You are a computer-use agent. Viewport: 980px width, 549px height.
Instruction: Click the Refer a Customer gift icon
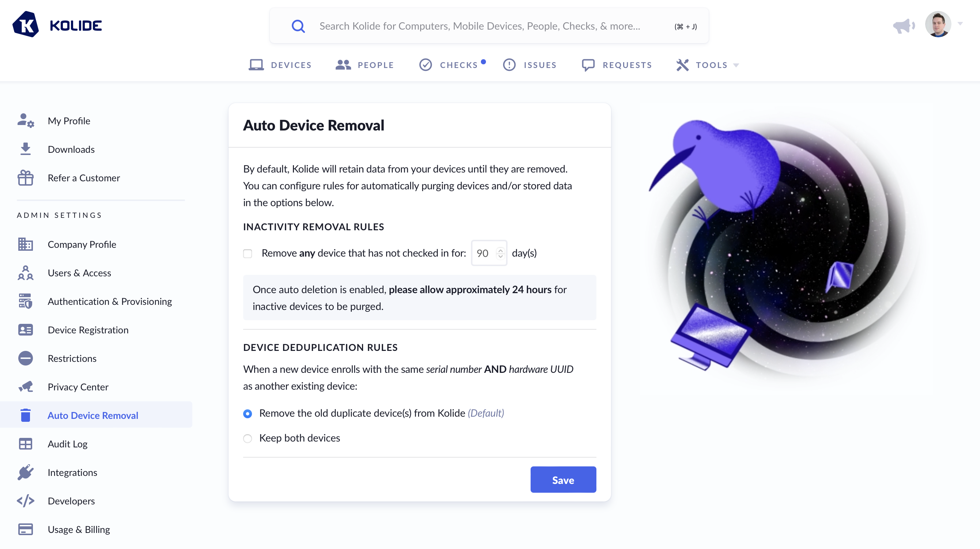[x=26, y=178]
